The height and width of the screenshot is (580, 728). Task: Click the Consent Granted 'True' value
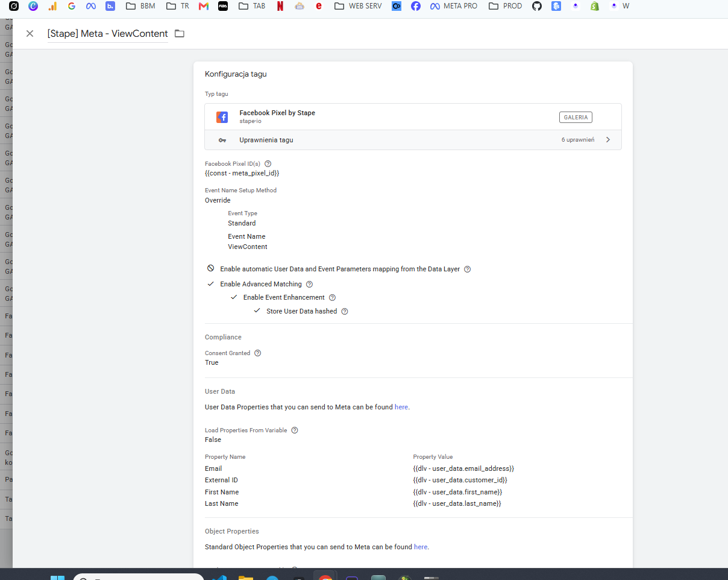[212, 362]
